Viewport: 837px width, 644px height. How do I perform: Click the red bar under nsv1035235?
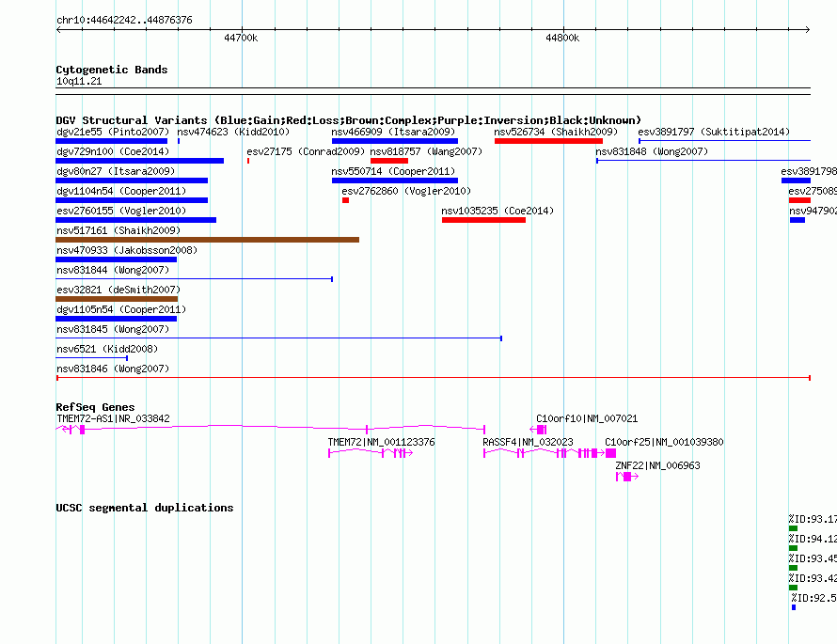coord(483,220)
